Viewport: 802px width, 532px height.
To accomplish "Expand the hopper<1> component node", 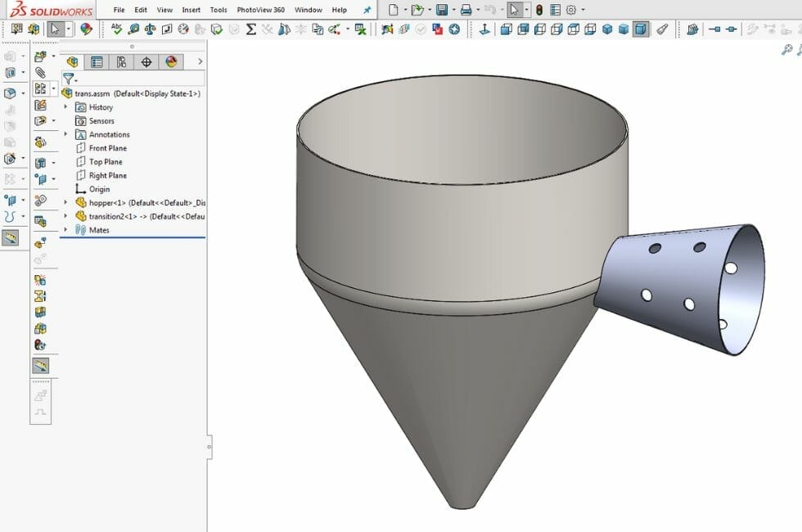I will 65,202.
